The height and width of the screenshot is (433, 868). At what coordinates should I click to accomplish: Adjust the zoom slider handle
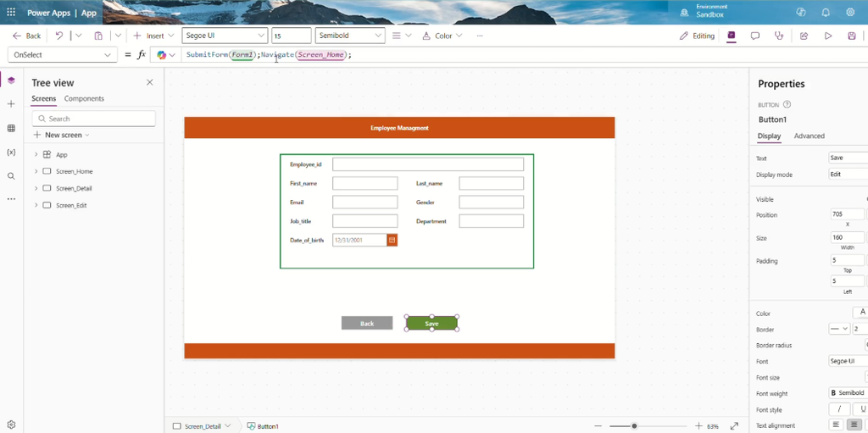[634, 426]
